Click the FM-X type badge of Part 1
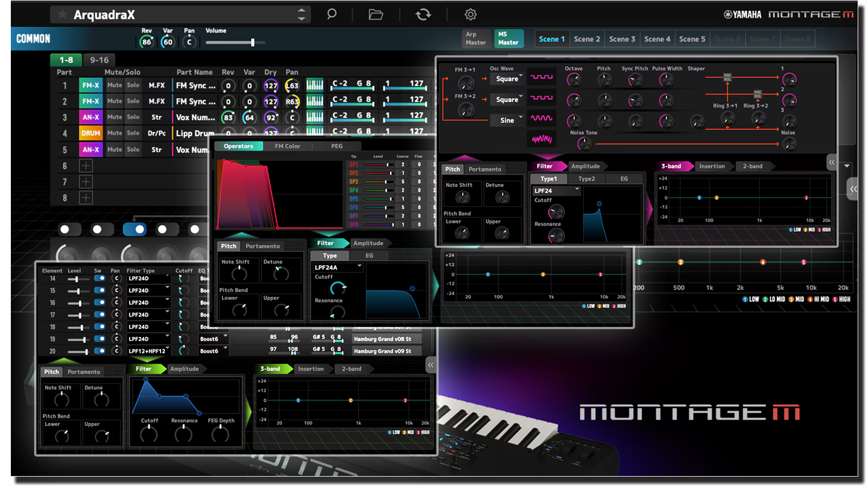The width and height of the screenshot is (868, 488). 91,85
